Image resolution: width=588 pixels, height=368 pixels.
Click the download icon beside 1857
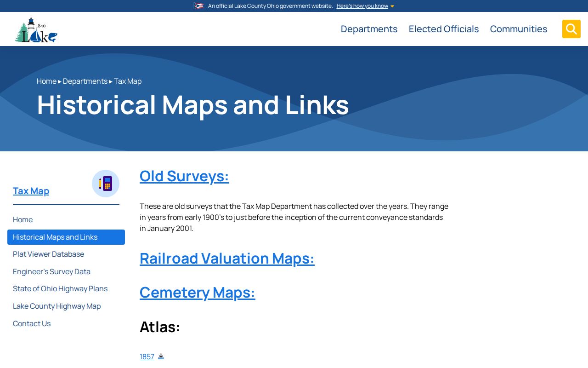(x=161, y=356)
